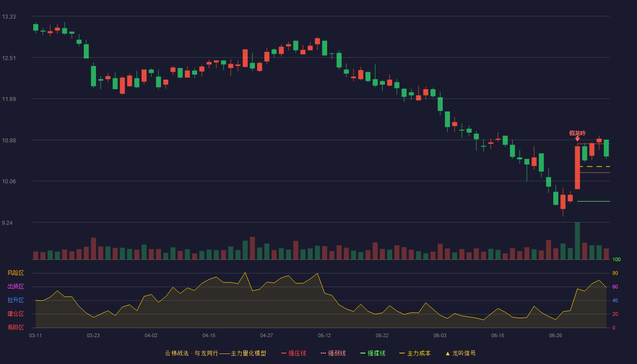The height and width of the screenshot is (364, 637).
Task: Click the green 强撑线 support line
Action: [x=593, y=201]
